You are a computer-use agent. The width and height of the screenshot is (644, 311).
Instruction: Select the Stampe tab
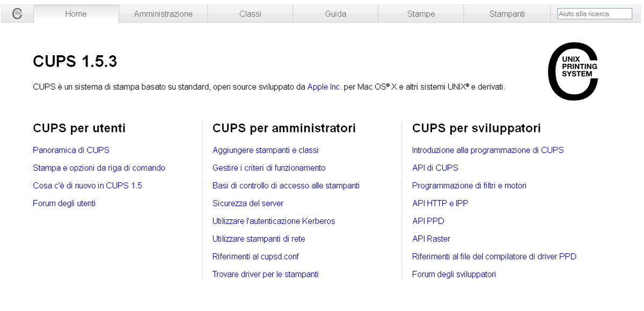coord(421,14)
